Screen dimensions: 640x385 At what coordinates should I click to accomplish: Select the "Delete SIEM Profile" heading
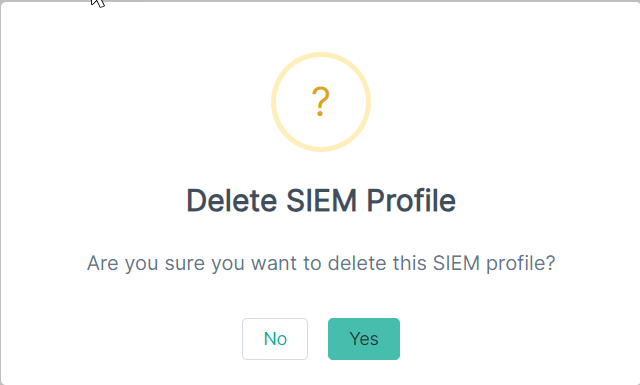321,200
